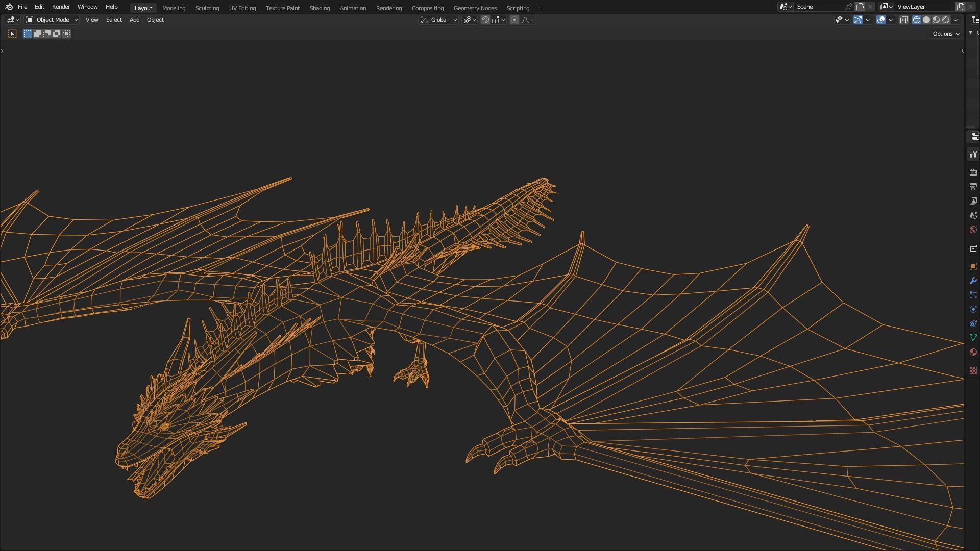Open the shading options dropdown
This screenshot has height=551, width=980.
pyautogui.click(x=955, y=20)
